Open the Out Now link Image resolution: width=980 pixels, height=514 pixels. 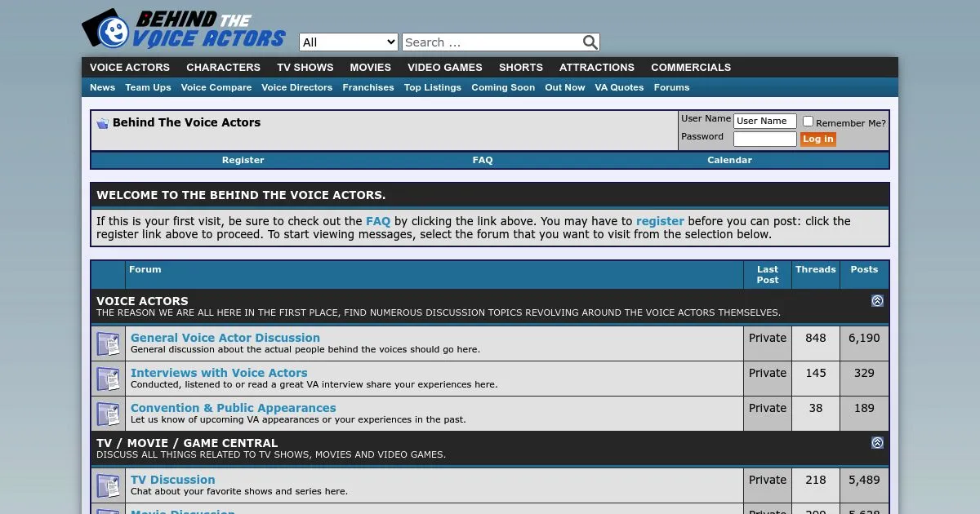565,87
